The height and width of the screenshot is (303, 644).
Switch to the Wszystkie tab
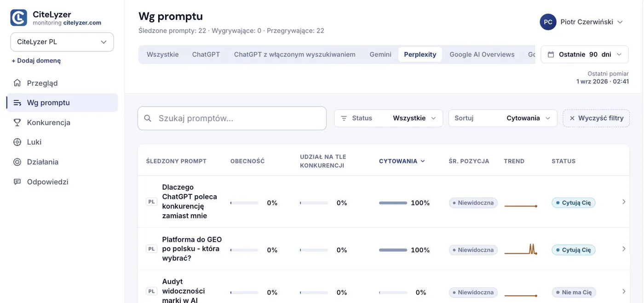click(x=162, y=54)
